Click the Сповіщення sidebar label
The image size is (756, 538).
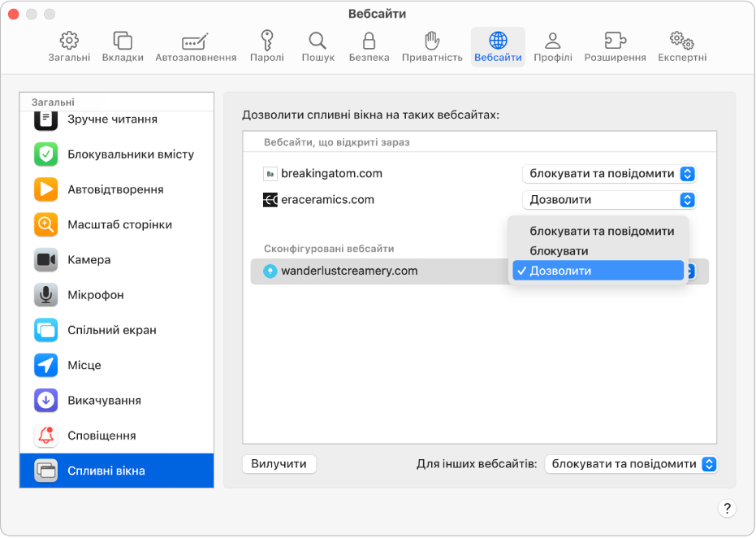pos(102,436)
